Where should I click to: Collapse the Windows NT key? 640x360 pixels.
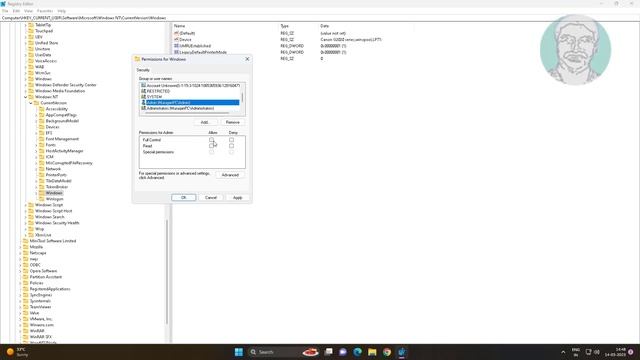click(25, 97)
